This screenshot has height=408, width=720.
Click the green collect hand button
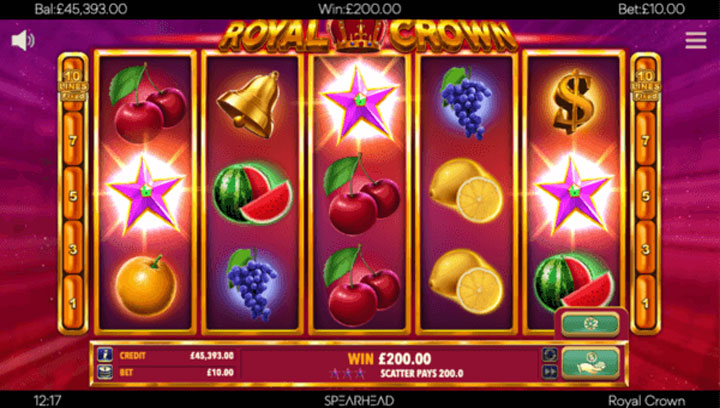pos(591,363)
